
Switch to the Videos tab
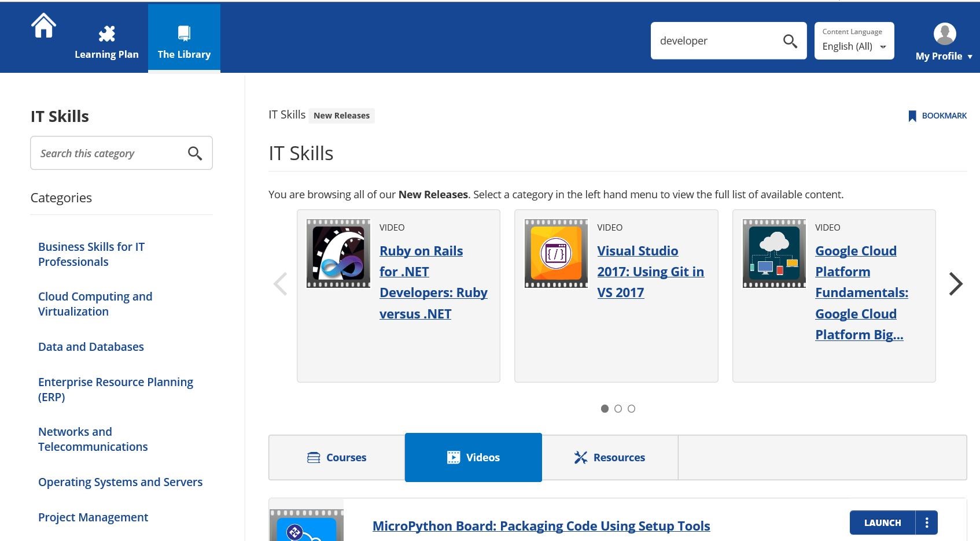coord(473,457)
